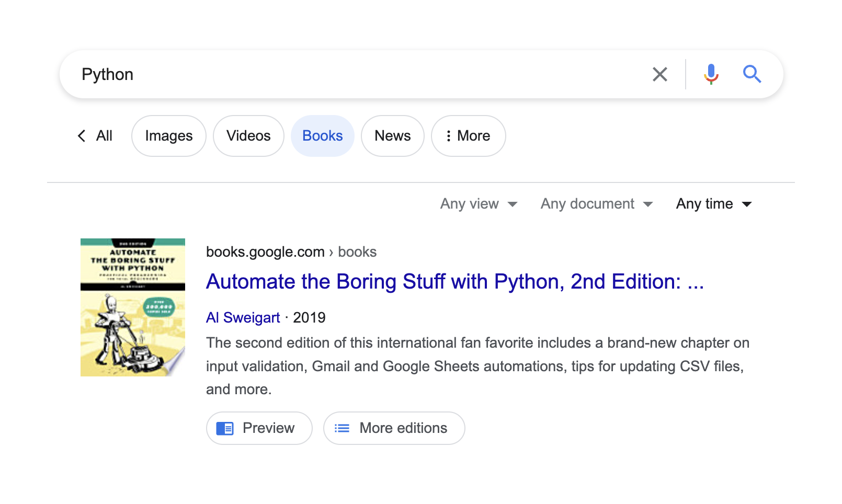Click the blue magnifying glass search icon
Image resolution: width=842 pixels, height=504 pixels.
click(752, 74)
